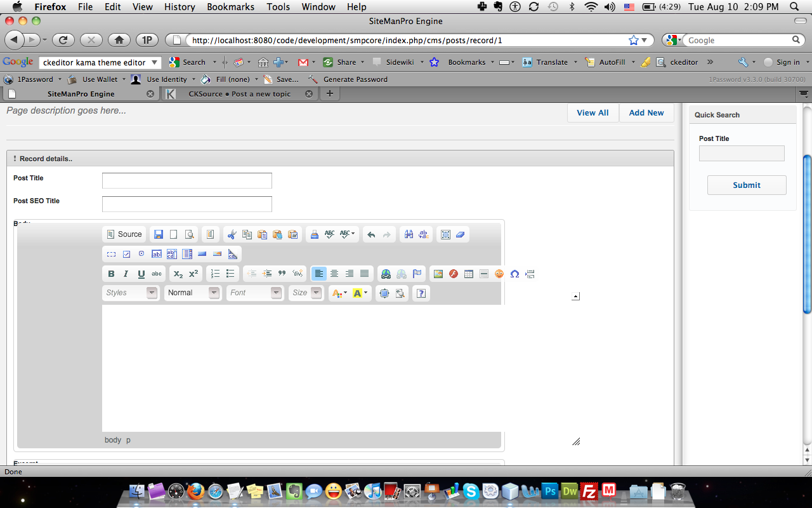
Task: Insert a table using the Table icon
Action: tap(469, 274)
